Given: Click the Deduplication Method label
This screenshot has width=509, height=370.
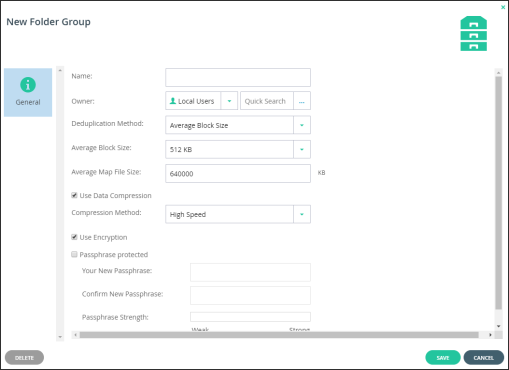Looking at the screenshot, I should (107, 123).
